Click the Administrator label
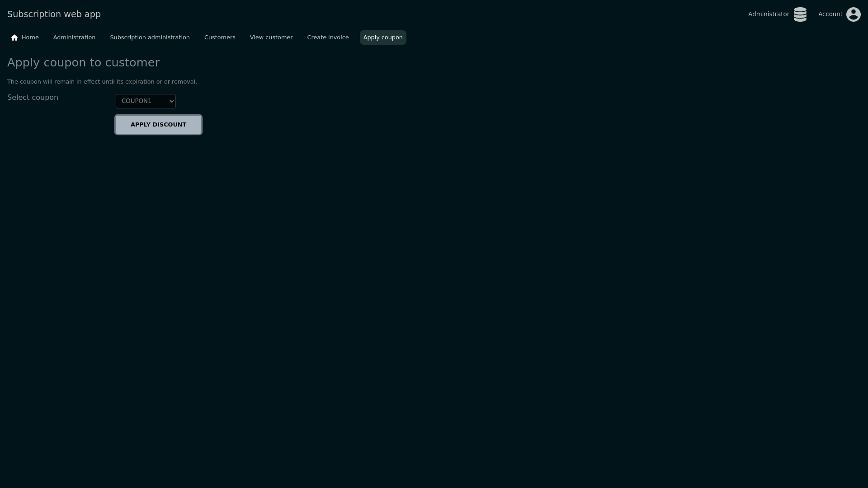868x488 pixels. 768,14
